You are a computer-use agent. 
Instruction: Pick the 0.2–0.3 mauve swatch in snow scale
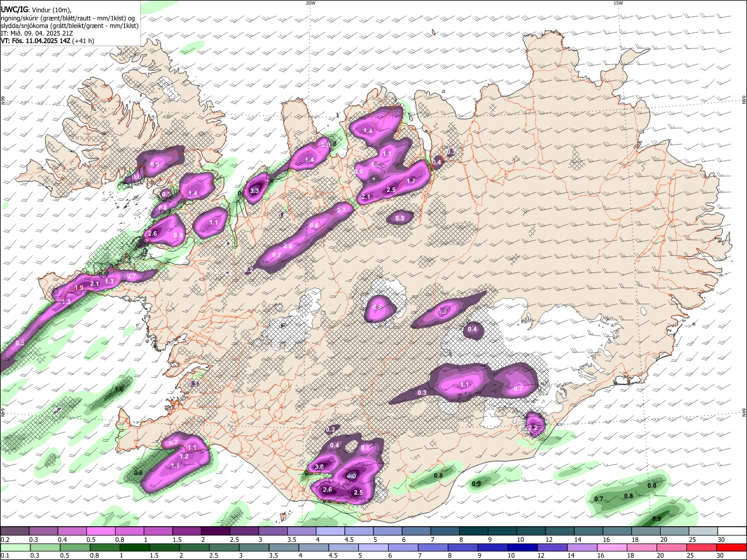(x=15, y=531)
